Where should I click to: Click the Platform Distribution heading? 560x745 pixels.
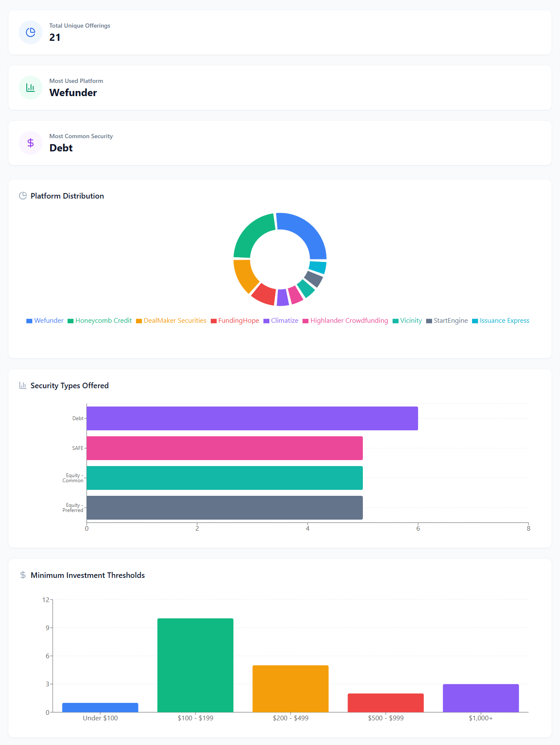tap(67, 196)
